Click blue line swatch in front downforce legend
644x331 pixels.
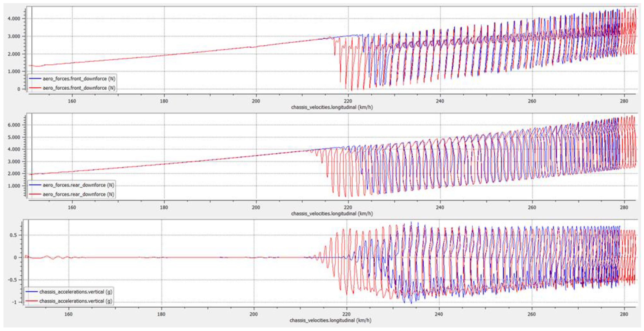(35, 79)
